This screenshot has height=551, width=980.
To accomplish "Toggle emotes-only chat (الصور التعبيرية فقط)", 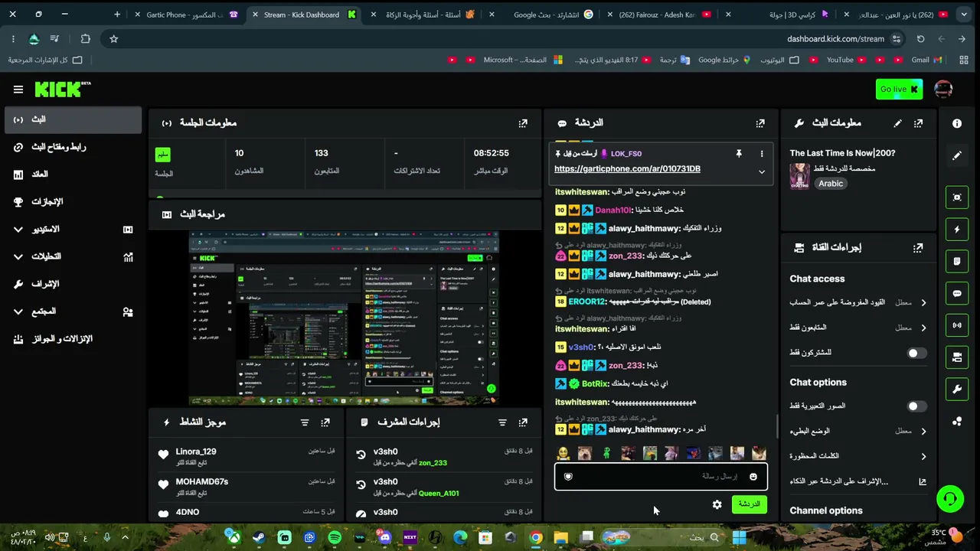I will pos(916,406).
